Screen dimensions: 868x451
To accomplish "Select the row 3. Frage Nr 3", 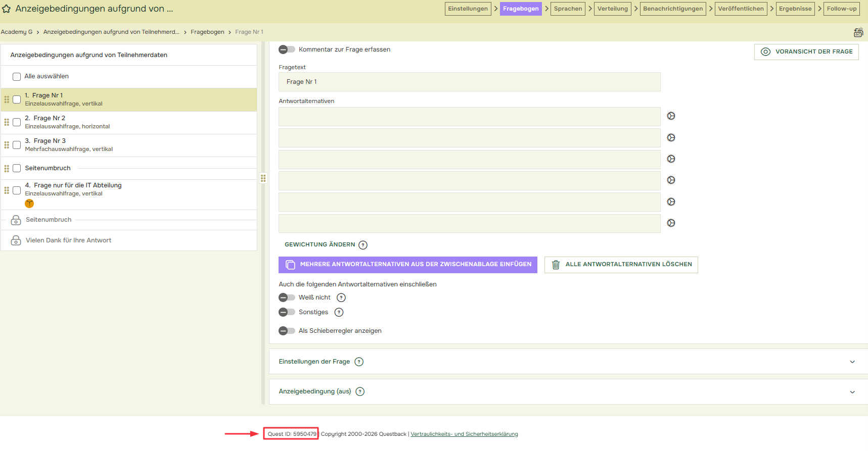I will (129, 145).
